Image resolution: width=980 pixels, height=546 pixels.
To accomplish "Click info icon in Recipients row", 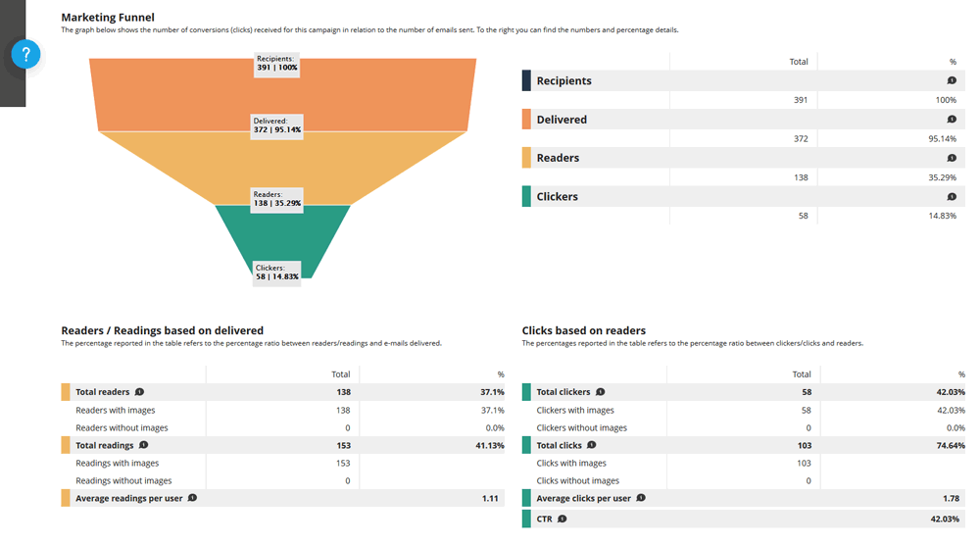I will pyautogui.click(x=951, y=81).
